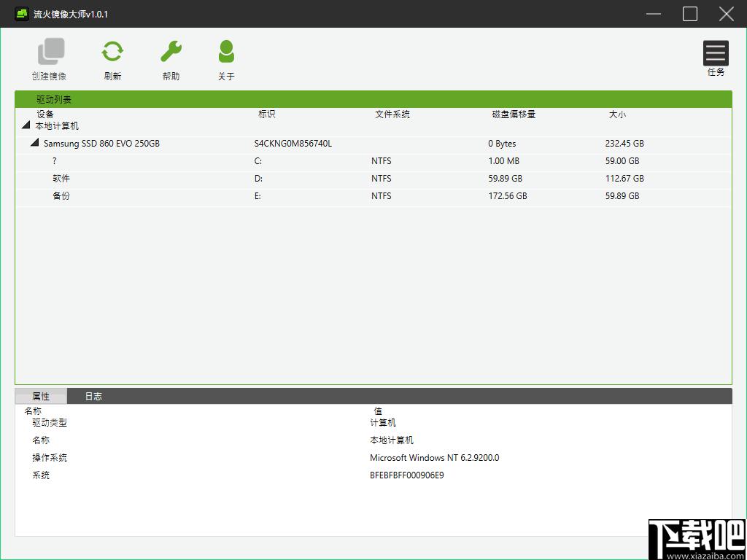Collapse the 本地计算机 tree node
Image resolution: width=747 pixels, height=560 pixels.
(x=26, y=125)
